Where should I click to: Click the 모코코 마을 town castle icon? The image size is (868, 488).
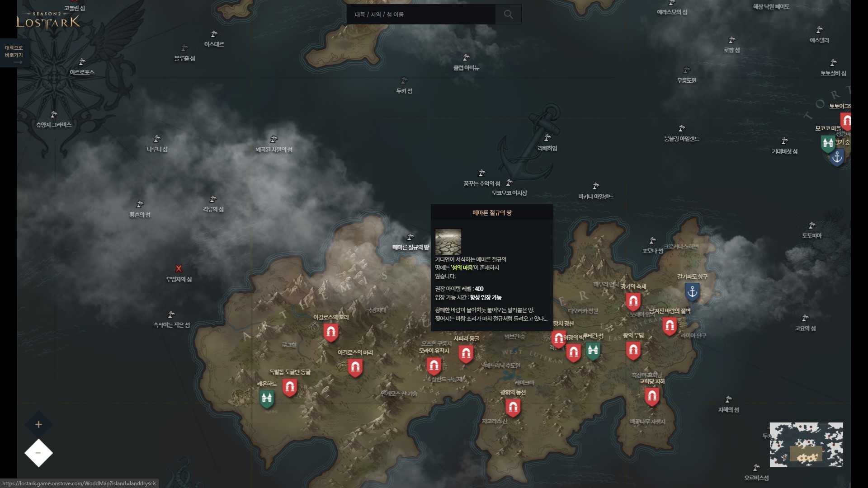pos(828,144)
